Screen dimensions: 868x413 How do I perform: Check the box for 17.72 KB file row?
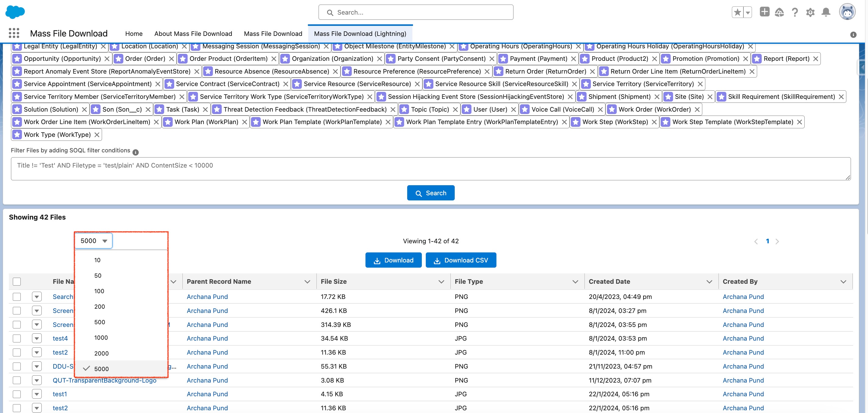coord(17,297)
